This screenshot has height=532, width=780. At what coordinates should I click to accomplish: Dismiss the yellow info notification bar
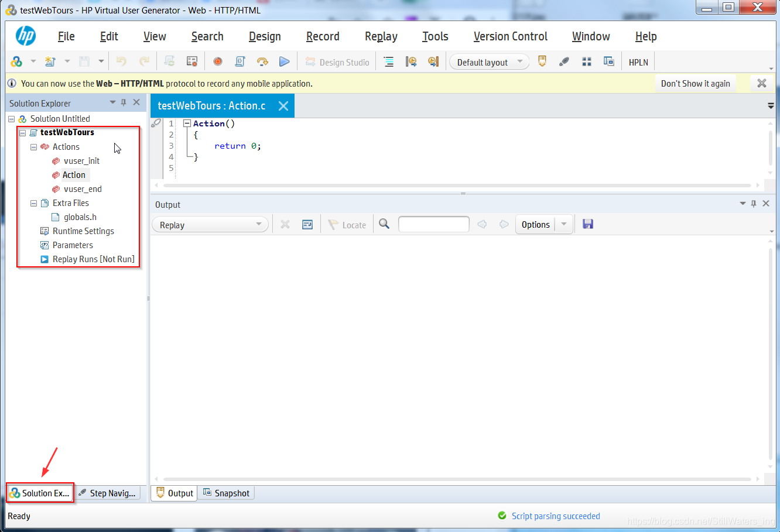pyautogui.click(x=762, y=83)
